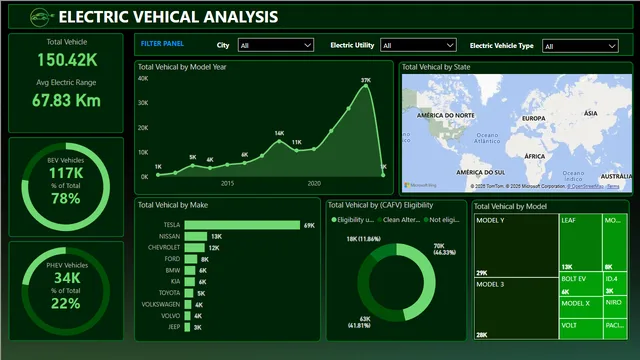Click the NIRO treemap tile
Screen dimensions: 640x360
pos(615,307)
